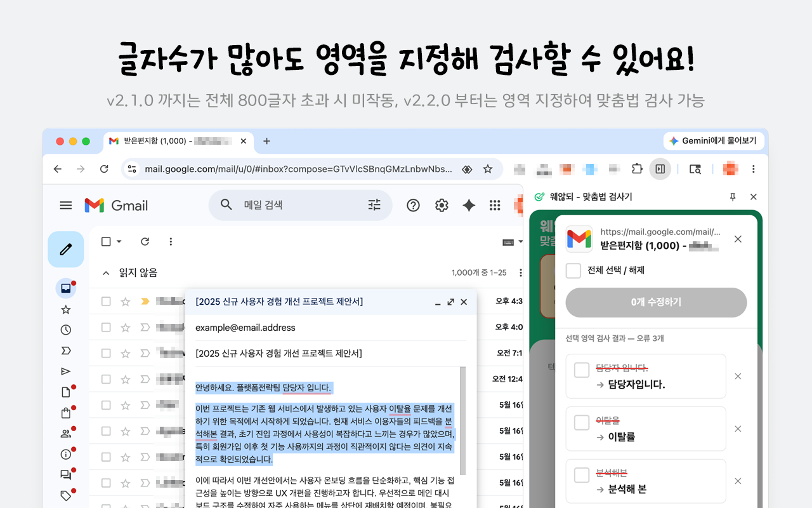Viewport: 812px width, 508px height.
Task: Check the 담당자입니다. correction checkbox
Action: pos(582,370)
